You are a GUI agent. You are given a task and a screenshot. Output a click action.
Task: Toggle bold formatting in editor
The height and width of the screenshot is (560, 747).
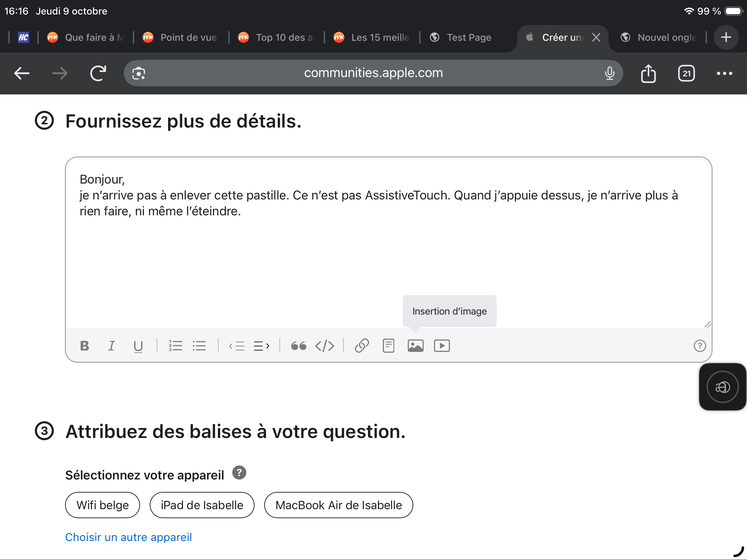[x=84, y=346]
